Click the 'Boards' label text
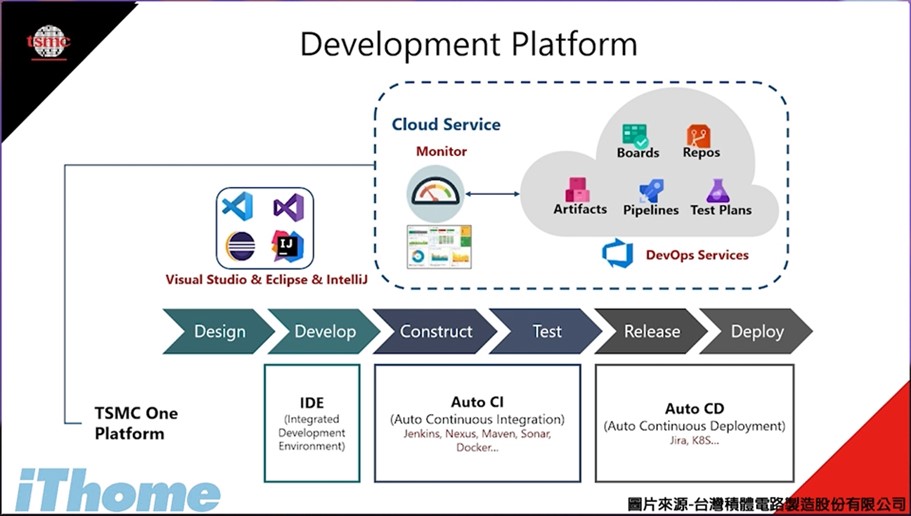Screen dimensions: 911x516 coord(638,153)
